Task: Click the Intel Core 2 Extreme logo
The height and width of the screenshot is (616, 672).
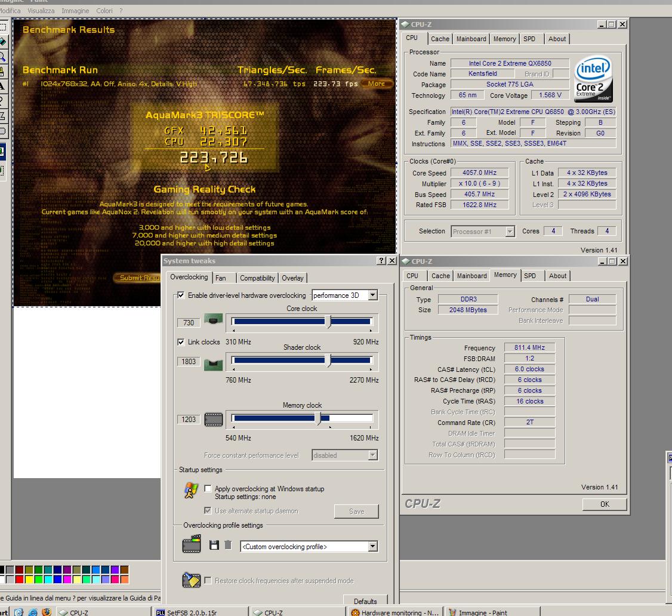Action: [x=594, y=79]
